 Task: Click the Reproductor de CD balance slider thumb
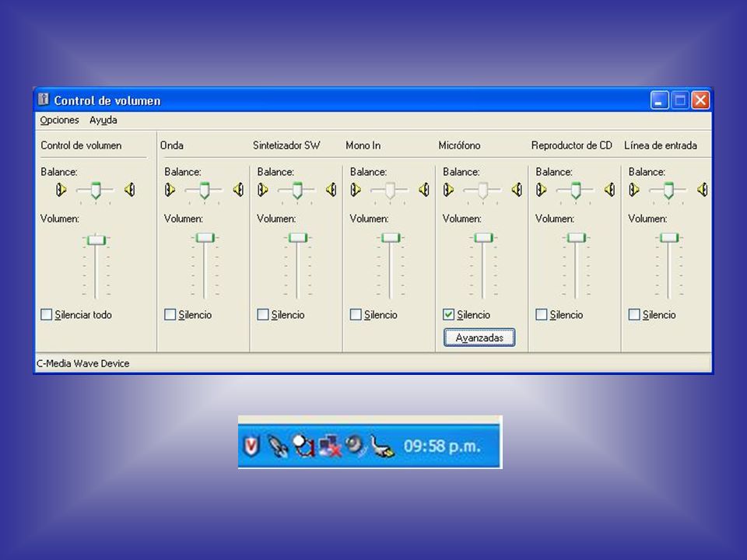point(576,190)
